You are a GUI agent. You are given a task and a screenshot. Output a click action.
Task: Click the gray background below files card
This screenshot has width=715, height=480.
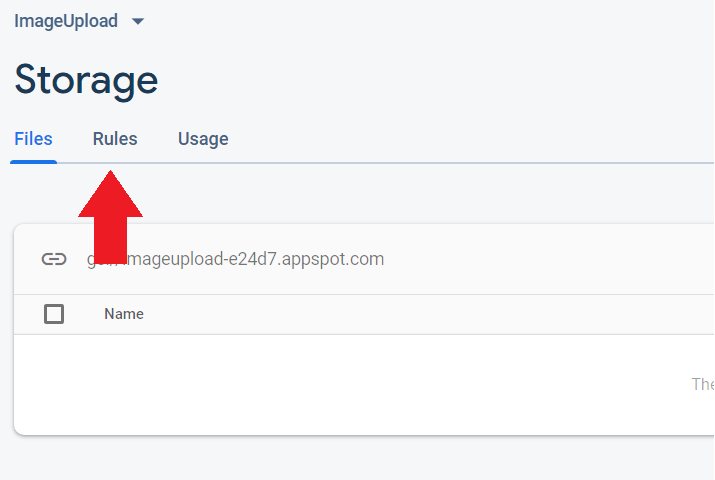350,458
